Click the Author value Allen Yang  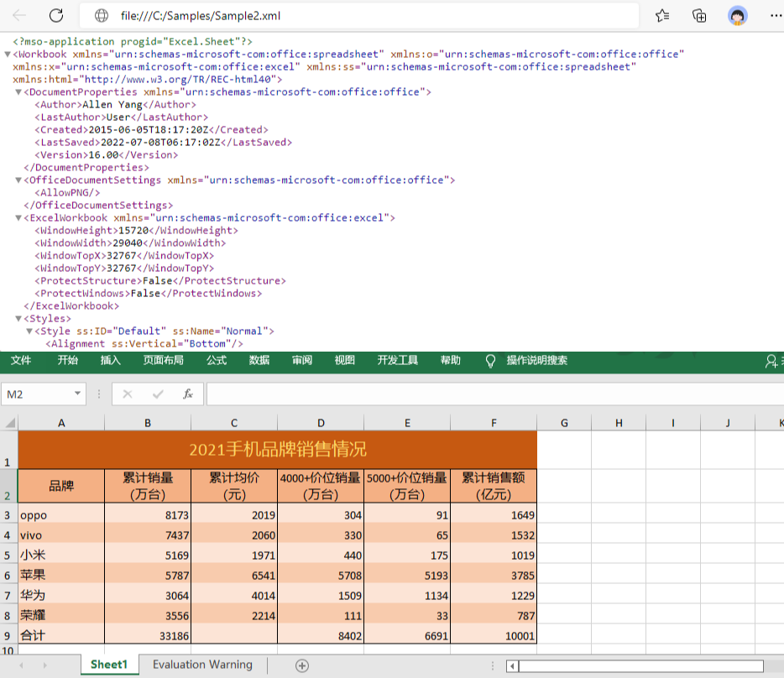[x=112, y=105]
